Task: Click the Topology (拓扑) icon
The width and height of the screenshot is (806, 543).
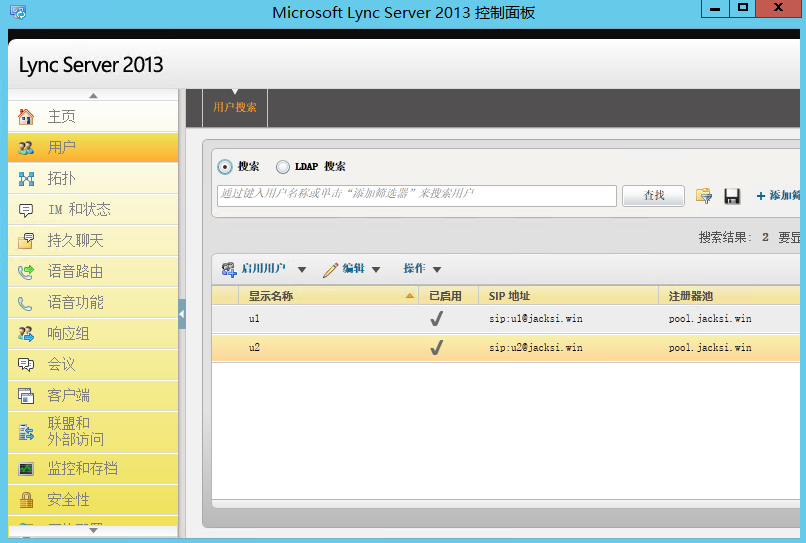Action: pos(26,179)
